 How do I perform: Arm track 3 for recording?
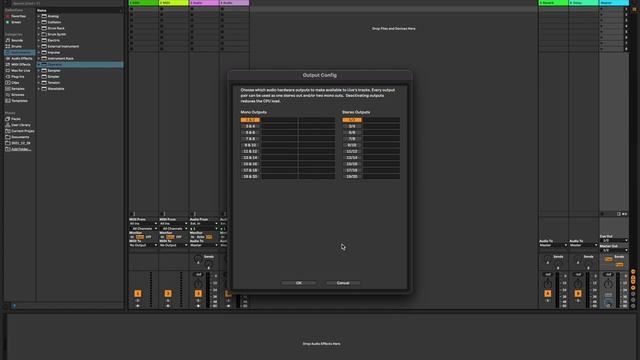coord(198,306)
